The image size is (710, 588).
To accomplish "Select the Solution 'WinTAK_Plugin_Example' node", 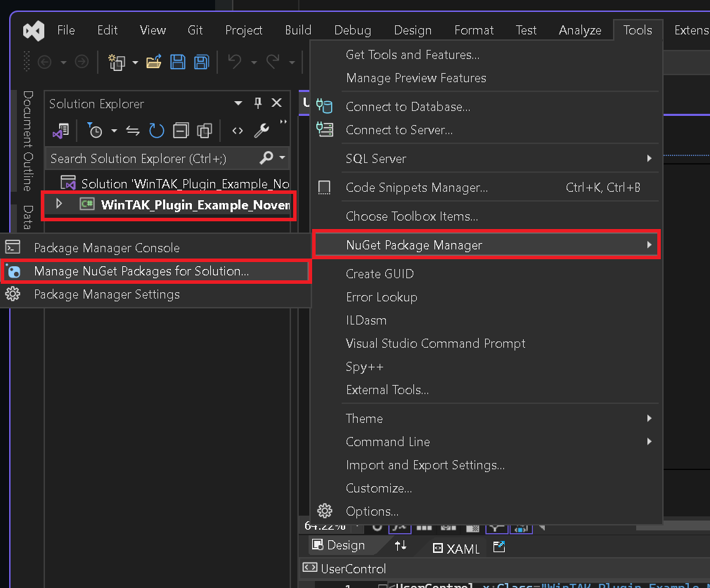I will tap(175, 183).
